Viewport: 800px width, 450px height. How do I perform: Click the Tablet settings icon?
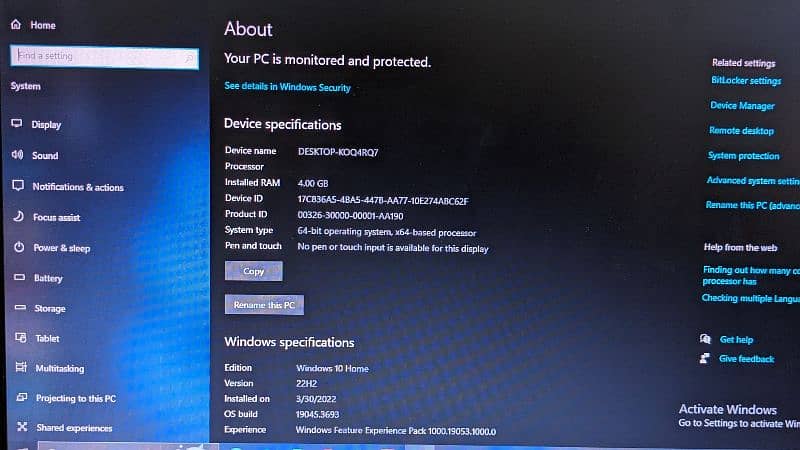17,338
